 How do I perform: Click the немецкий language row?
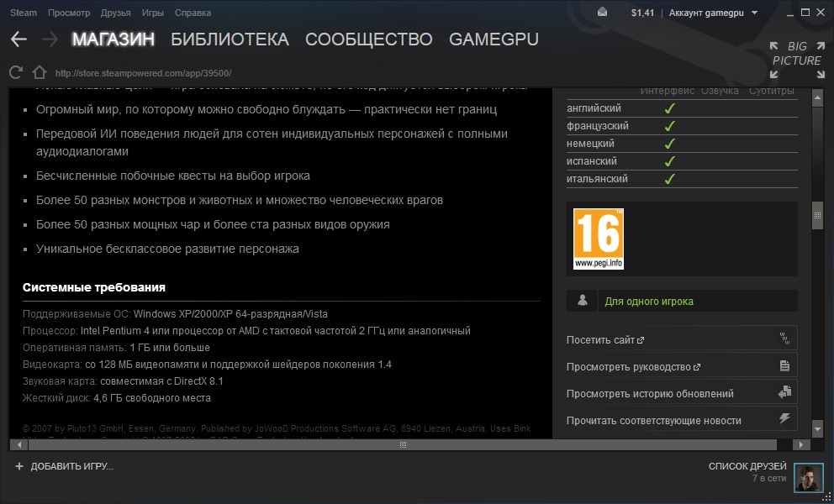click(682, 144)
